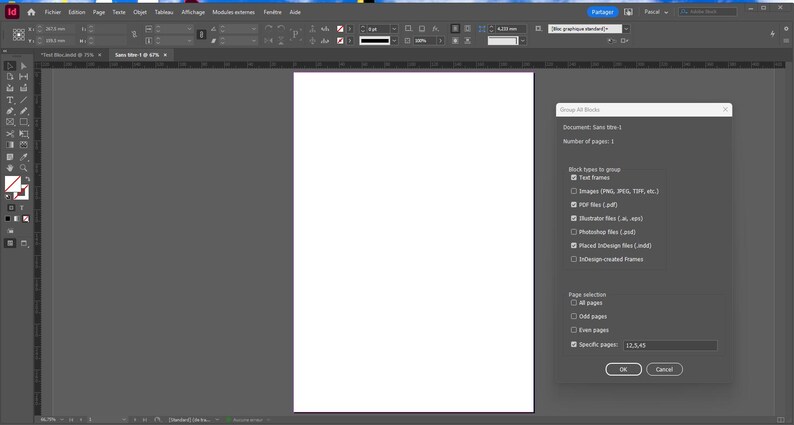Open the Modules externes menu
Image resolution: width=794 pixels, height=425 pixels.
click(x=233, y=12)
